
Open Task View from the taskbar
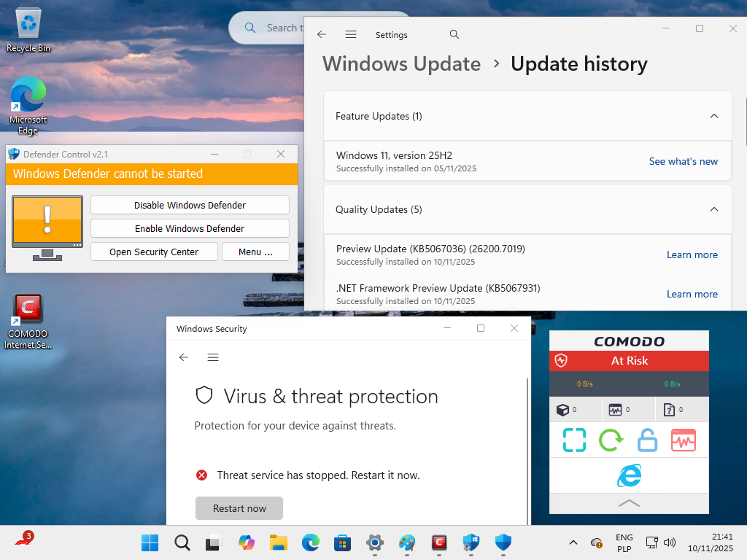214,542
